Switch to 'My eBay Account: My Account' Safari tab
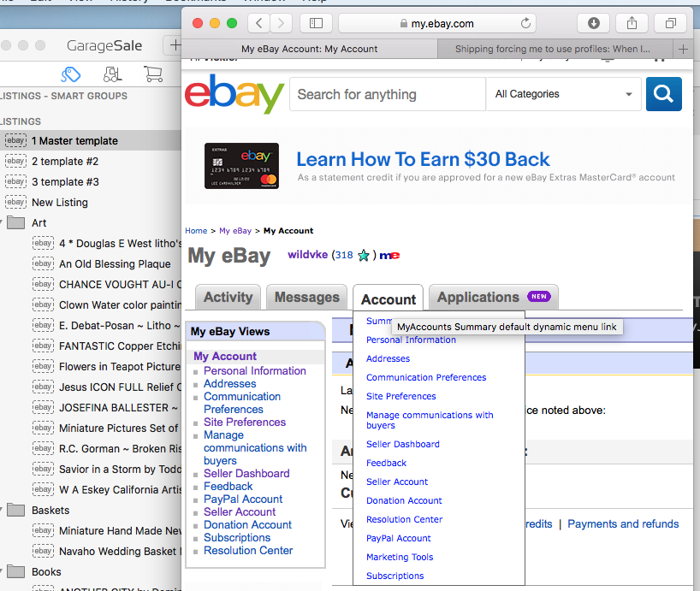This screenshot has height=591, width=700. (310, 49)
